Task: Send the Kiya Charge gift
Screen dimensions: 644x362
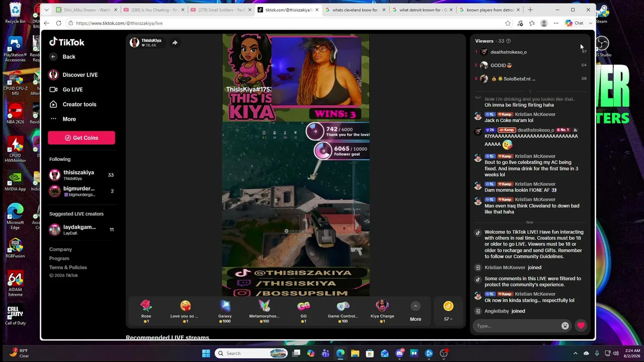Action: coord(382,311)
